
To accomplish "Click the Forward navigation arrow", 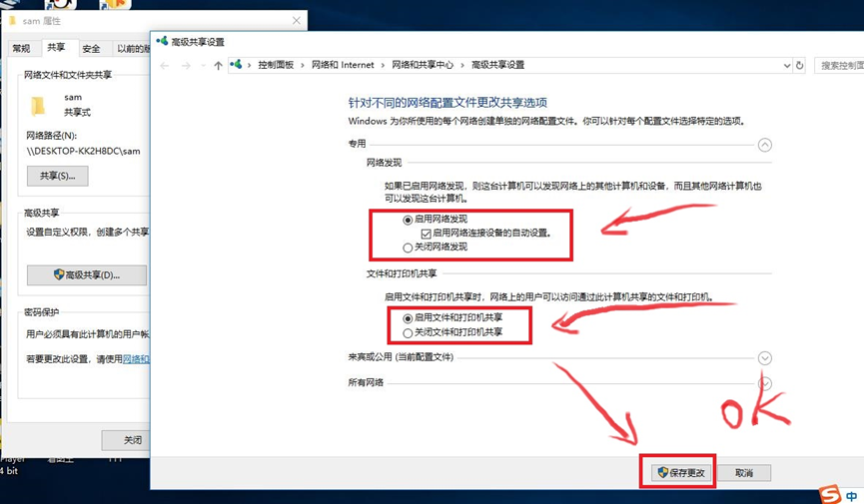I will coord(186,66).
